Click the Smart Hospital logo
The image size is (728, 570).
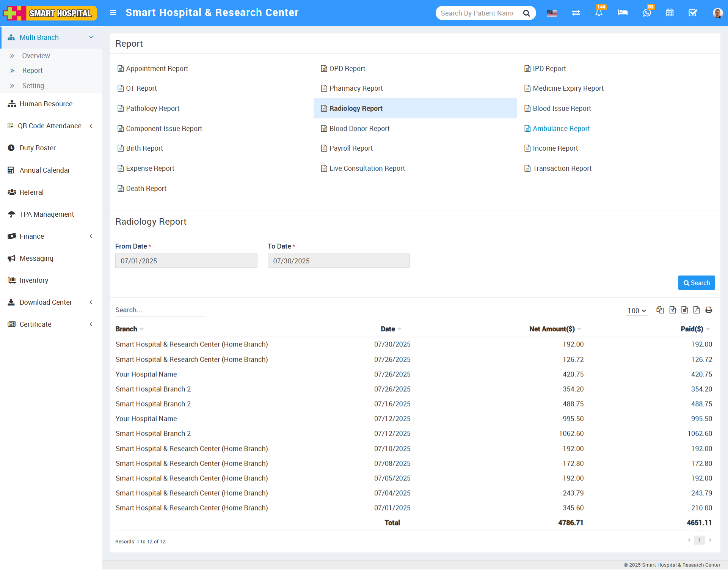pyautogui.click(x=50, y=13)
